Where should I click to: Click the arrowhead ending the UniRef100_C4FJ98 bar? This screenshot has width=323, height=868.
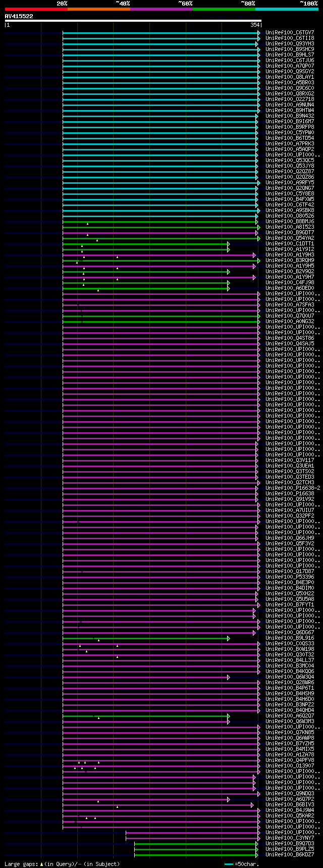click(229, 283)
